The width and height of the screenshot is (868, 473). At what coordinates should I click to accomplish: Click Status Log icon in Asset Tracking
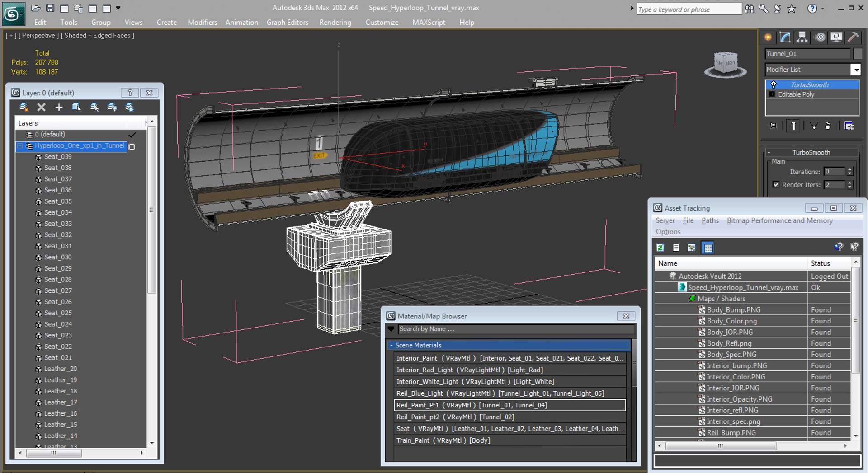click(676, 248)
